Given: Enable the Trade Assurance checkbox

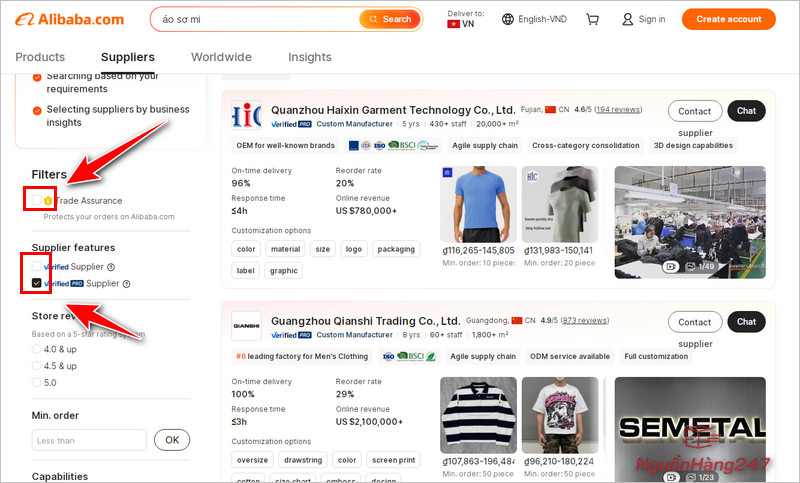Looking at the screenshot, I should click(x=37, y=201).
